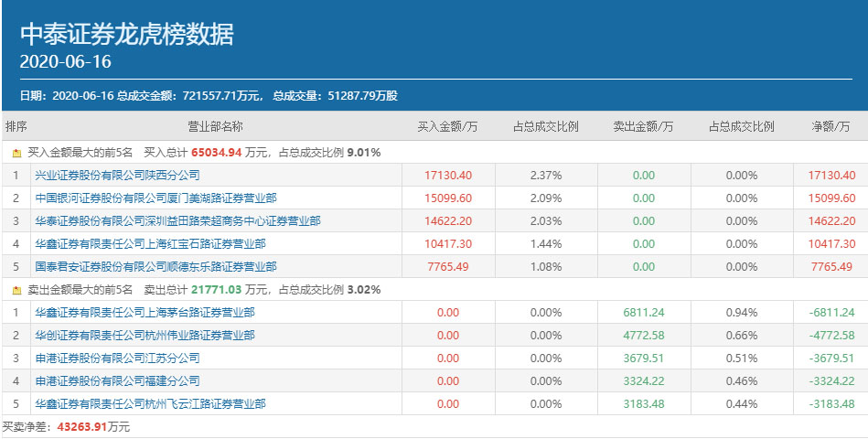Open 国泰君安证券顺德东乐路证券营业部
The image size is (868, 439).
155,266
